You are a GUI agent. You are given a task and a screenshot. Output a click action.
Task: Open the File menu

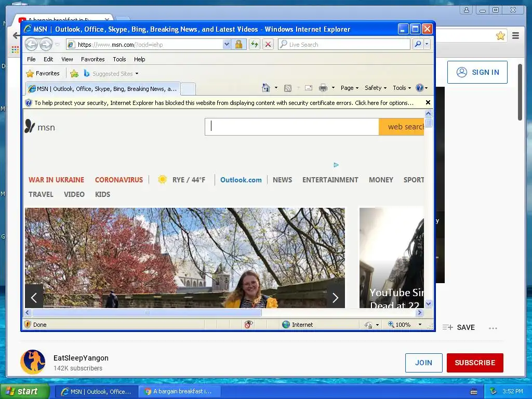pyautogui.click(x=31, y=59)
